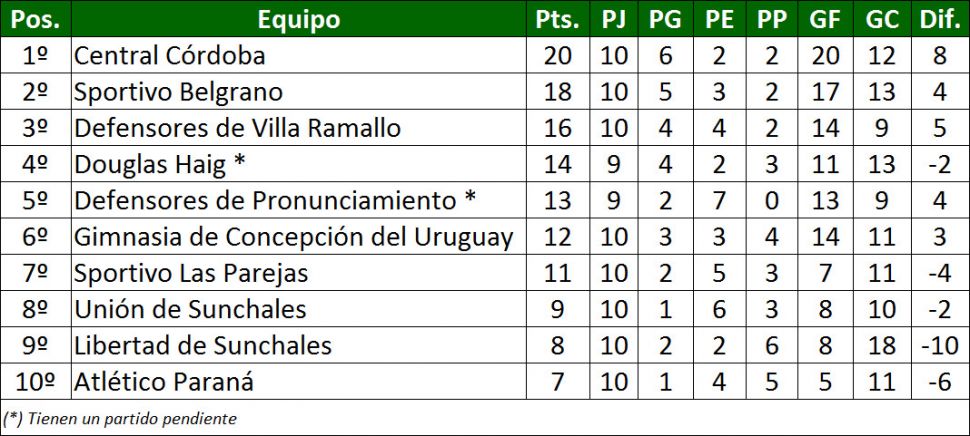
Task: Click the Atlético Paraná team name
Action: coord(164,382)
